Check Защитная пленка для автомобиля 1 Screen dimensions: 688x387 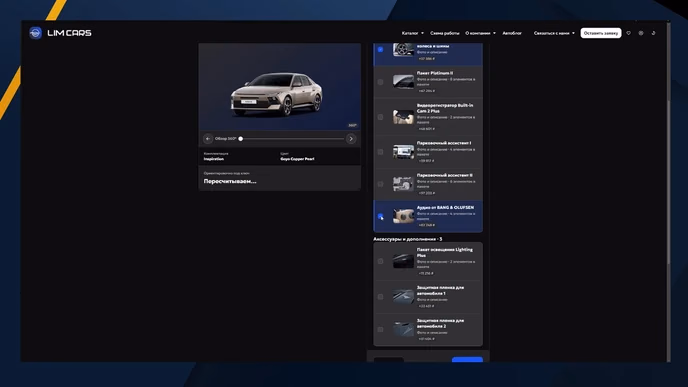[380, 297]
